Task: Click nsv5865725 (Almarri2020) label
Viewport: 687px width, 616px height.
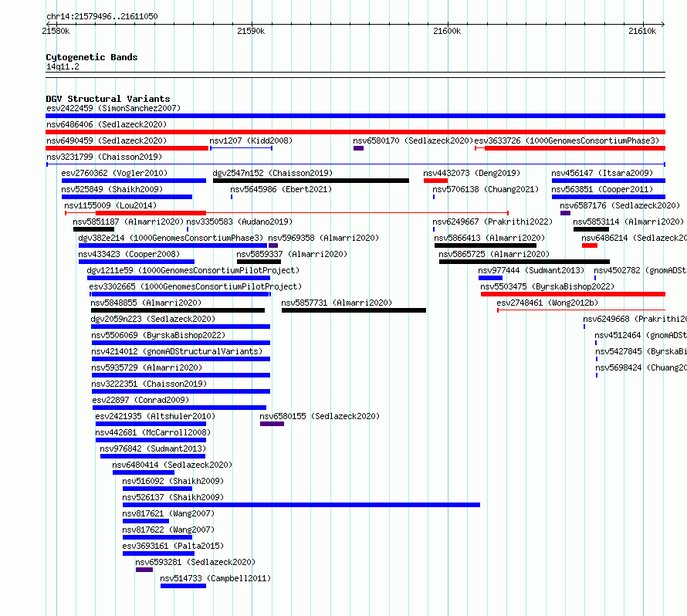Action: coord(494,254)
